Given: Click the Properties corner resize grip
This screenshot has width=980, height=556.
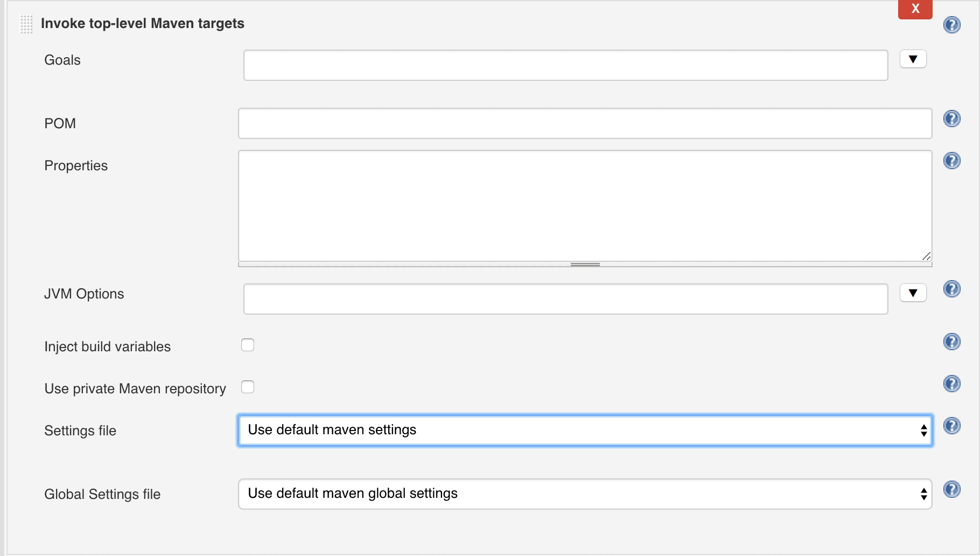Looking at the screenshot, I should pos(926,256).
